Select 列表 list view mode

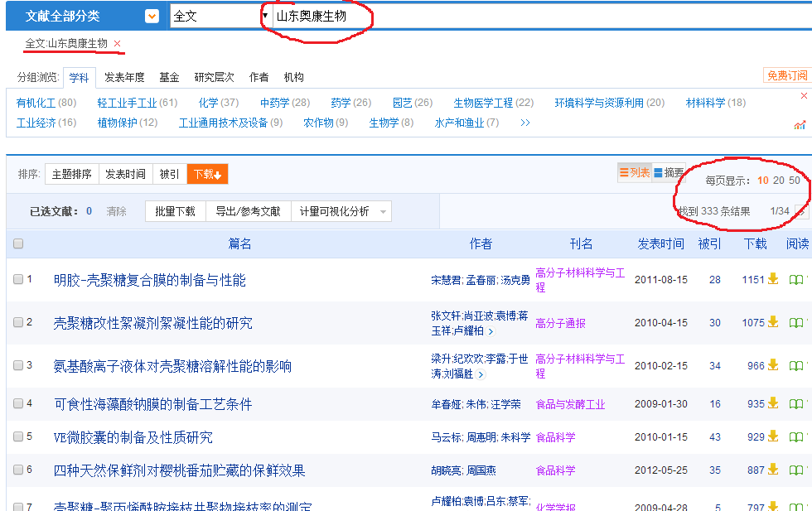pos(635,173)
